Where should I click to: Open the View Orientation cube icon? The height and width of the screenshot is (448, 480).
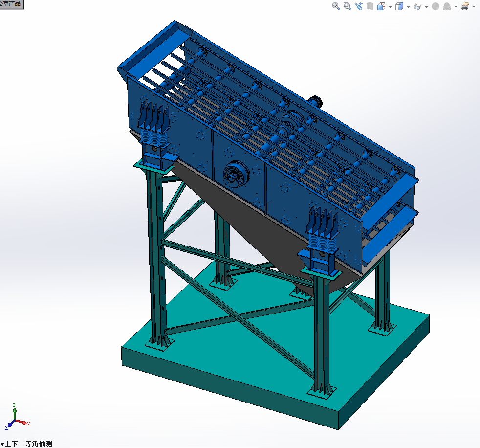point(381,6)
